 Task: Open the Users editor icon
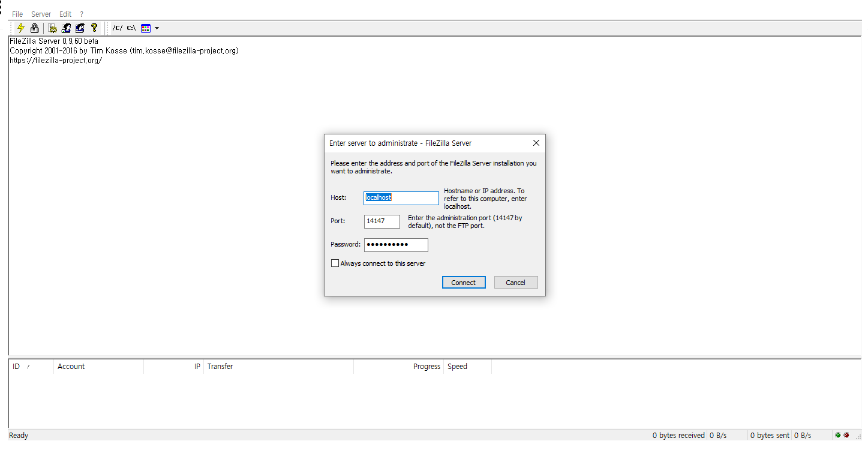click(x=67, y=28)
